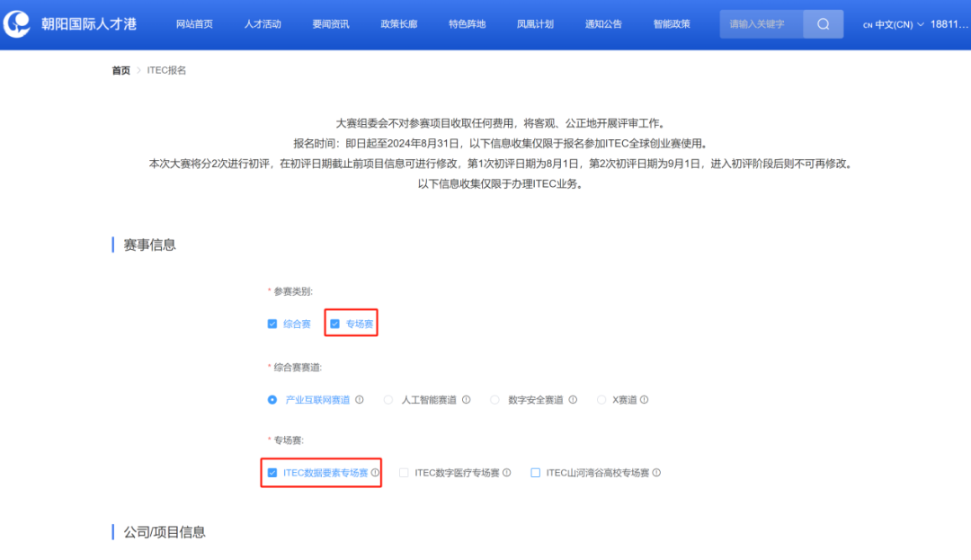This screenshot has width=971, height=560.
Task: Click the ITEC报名 breadcrumb item
Action: tap(166, 70)
